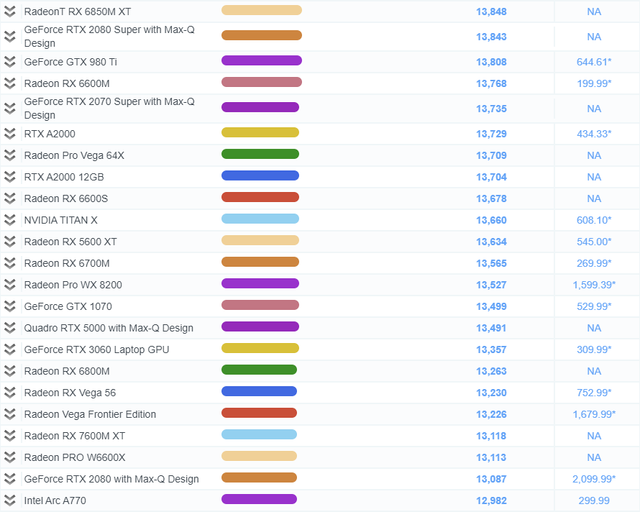Expand the Radeon RX Vega 56 row chevron
The width and height of the screenshot is (640, 512).
click(10, 393)
